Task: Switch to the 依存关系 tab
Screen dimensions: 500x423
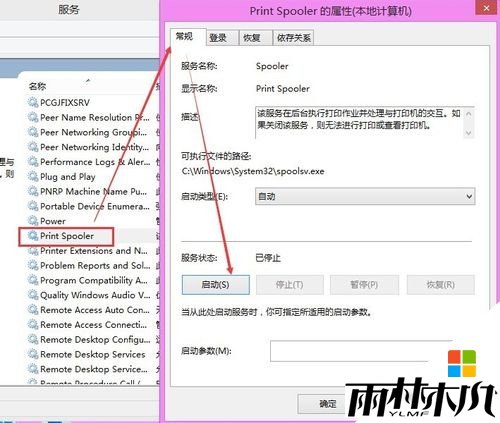Action: tap(293, 38)
